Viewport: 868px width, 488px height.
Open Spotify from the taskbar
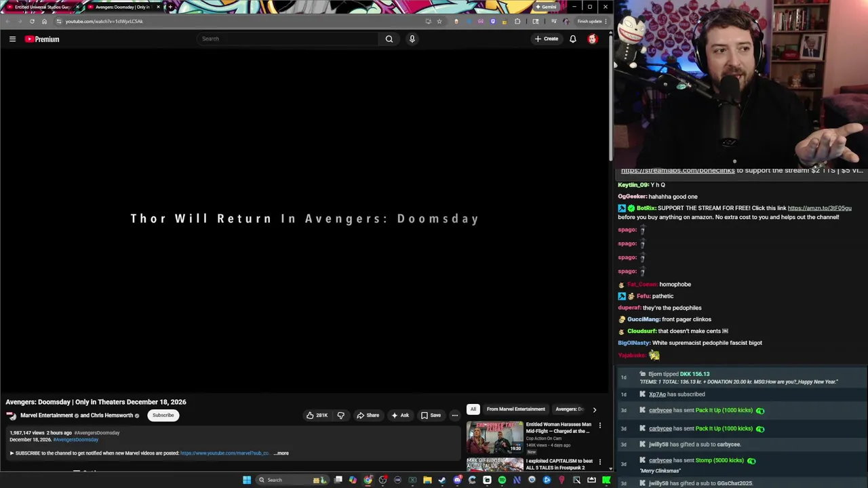coord(502,480)
